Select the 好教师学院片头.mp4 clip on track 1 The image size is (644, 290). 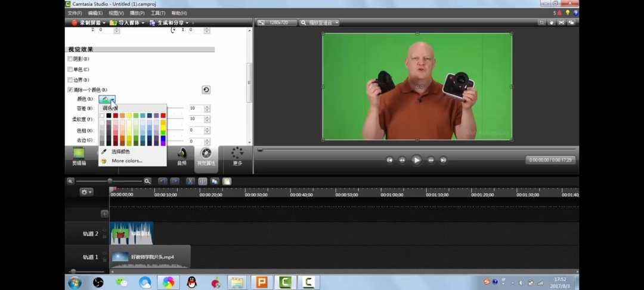click(x=150, y=257)
